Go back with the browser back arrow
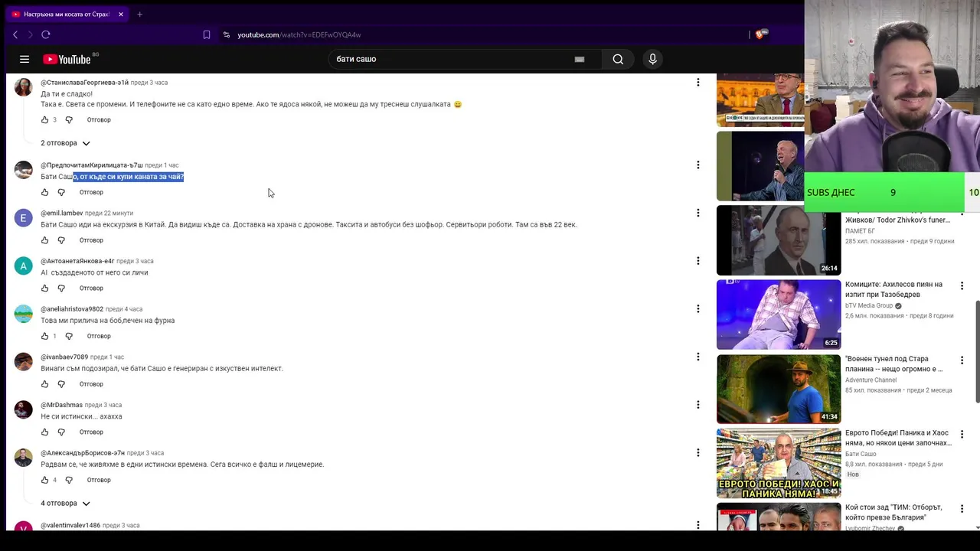The image size is (980, 551). coord(15,34)
